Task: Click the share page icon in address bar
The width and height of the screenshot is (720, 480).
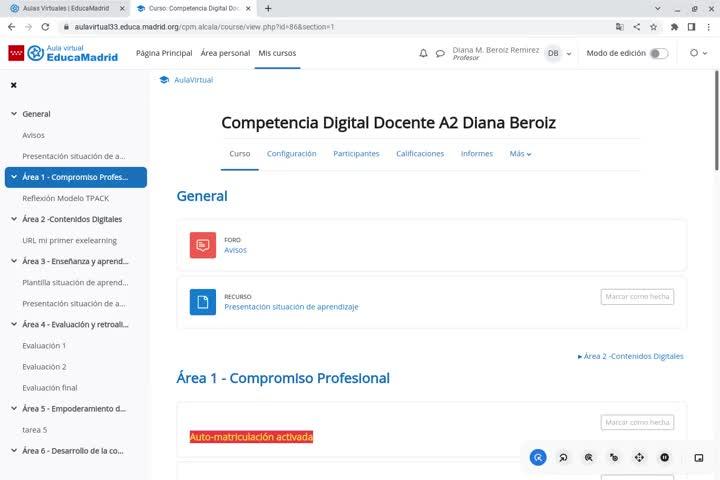Action: pyautogui.click(x=636, y=27)
